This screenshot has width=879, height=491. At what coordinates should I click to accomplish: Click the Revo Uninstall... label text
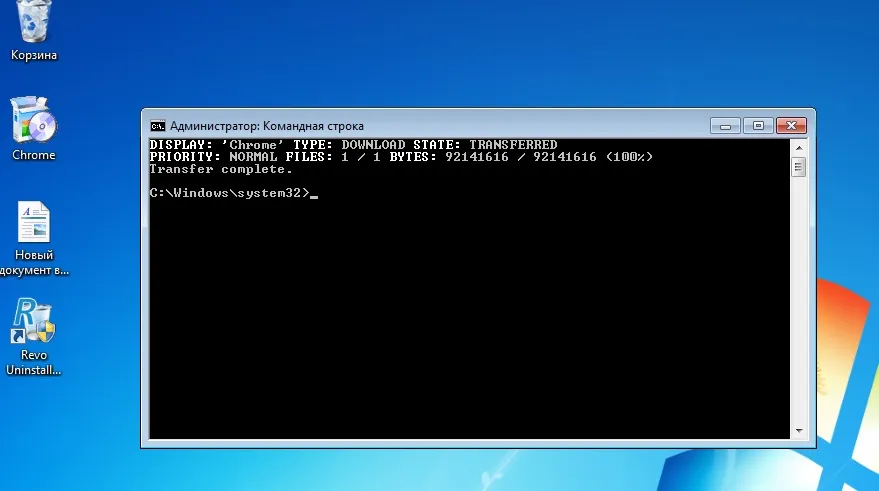(x=34, y=362)
